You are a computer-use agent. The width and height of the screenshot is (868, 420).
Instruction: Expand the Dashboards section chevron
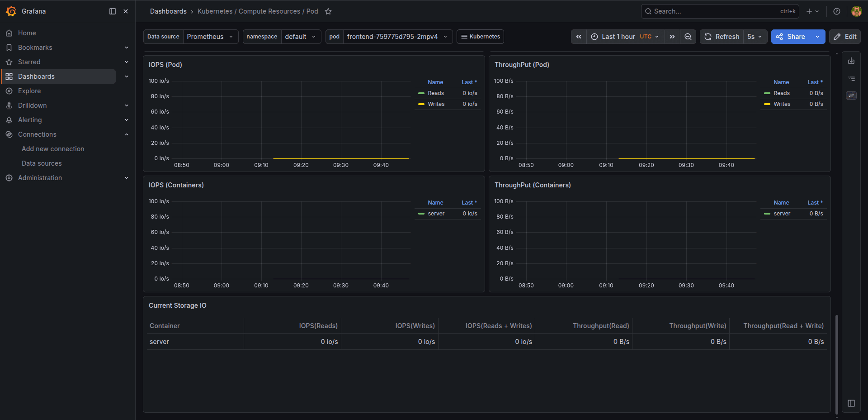point(127,76)
